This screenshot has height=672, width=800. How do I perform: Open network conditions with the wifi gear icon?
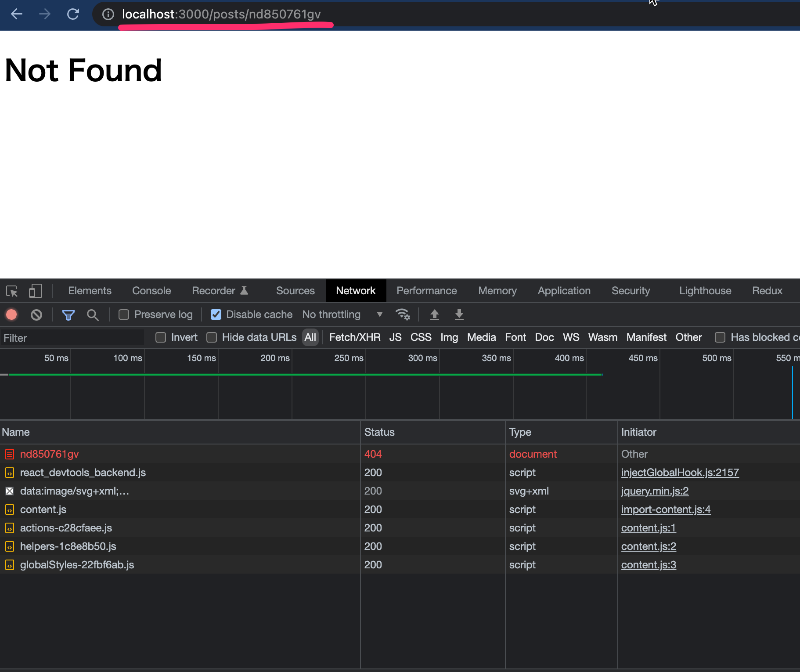click(403, 314)
